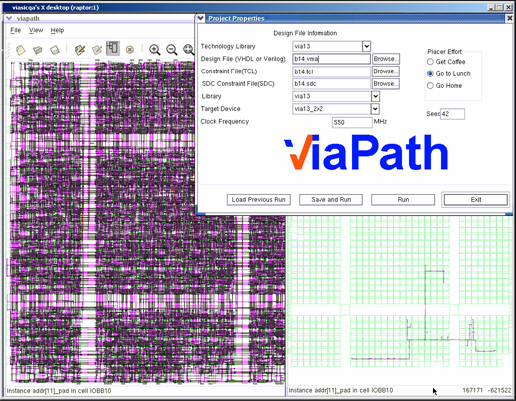Click the Seed field showing 42
This screenshot has width=516, height=401.
(452, 114)
